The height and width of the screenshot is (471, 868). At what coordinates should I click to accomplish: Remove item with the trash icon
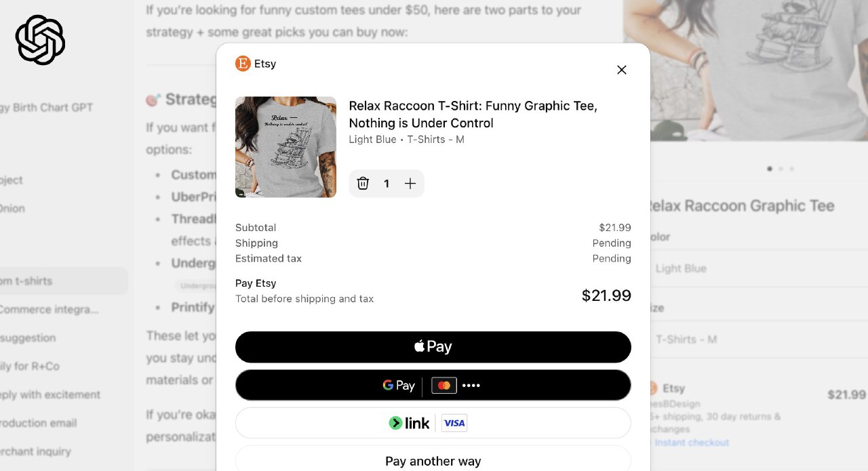[363, 184]
